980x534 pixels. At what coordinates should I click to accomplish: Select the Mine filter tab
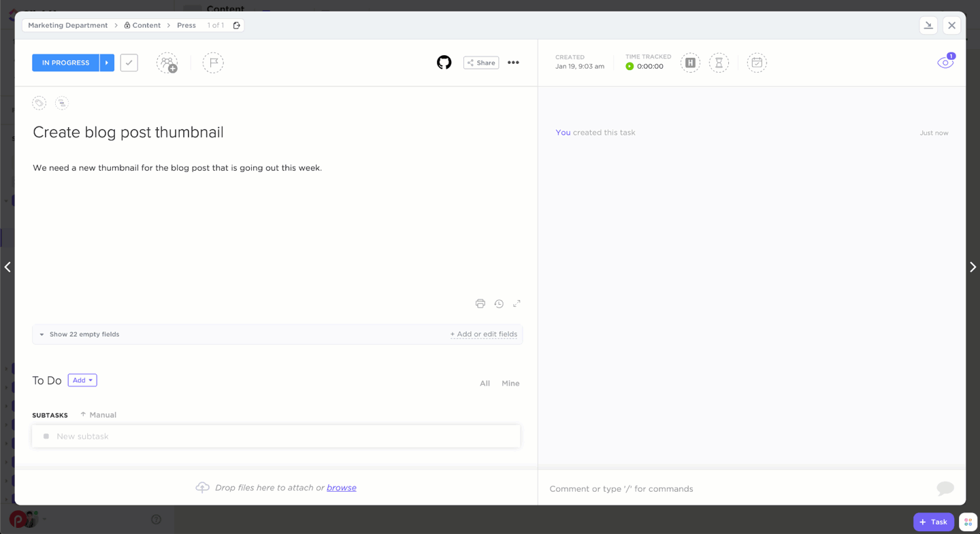[510, 384]
